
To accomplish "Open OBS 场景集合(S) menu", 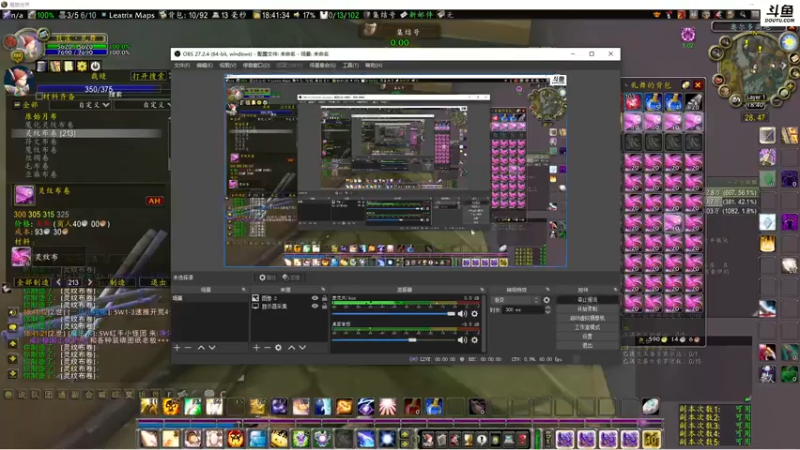I will (322, 65).
